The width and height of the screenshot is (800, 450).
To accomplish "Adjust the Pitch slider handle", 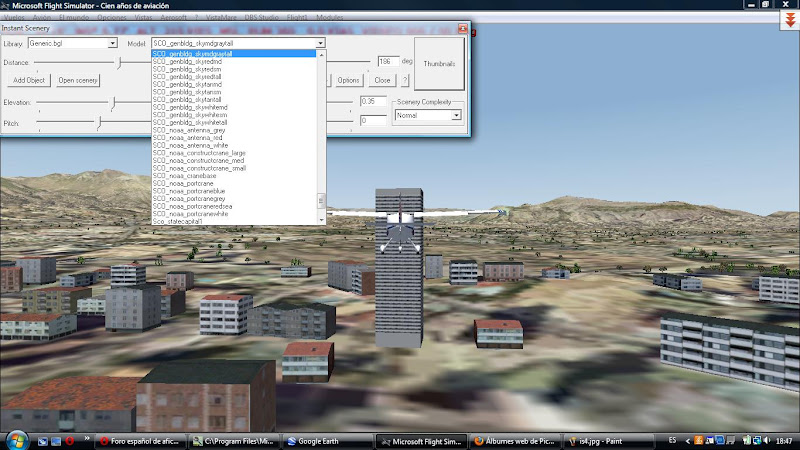I will [99, 123].
